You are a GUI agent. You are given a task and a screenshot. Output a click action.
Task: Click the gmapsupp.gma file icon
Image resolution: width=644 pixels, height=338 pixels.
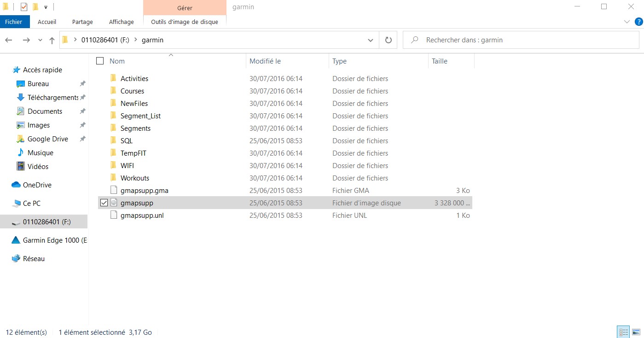(114, 190)
